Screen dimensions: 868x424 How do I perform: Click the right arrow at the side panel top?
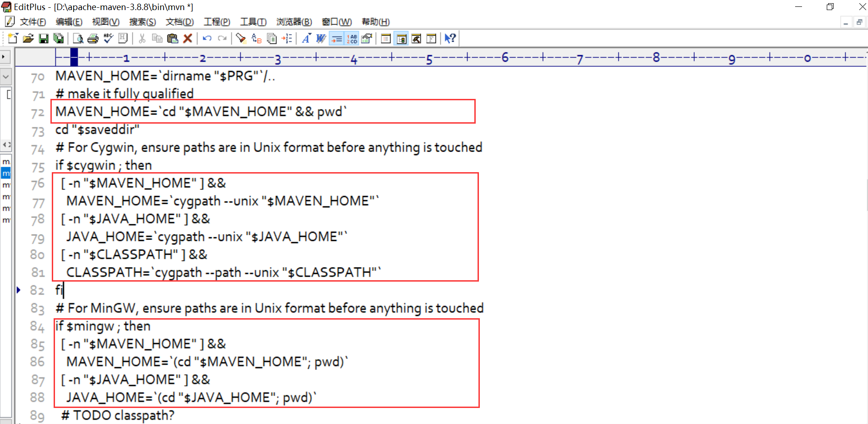[5, 57]
